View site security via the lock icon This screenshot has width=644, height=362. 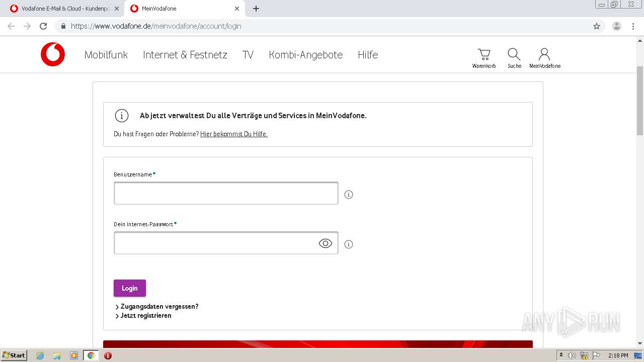pyautogui.click(x=63, y=26)
